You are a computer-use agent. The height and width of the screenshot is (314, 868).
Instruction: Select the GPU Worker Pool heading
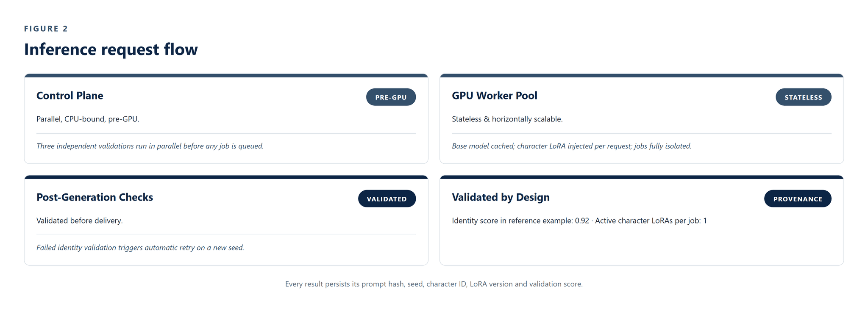pyautogui.click(x=495, y=96)
